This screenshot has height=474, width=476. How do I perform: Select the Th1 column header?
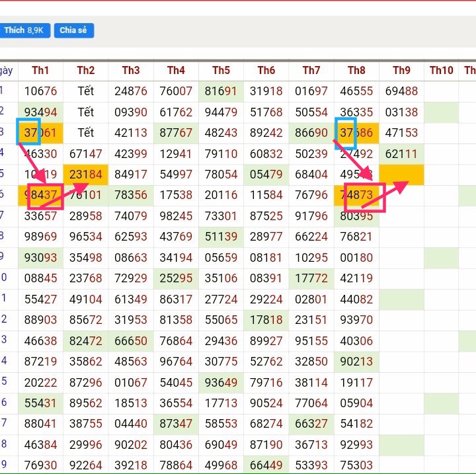(x=40, y=70)
